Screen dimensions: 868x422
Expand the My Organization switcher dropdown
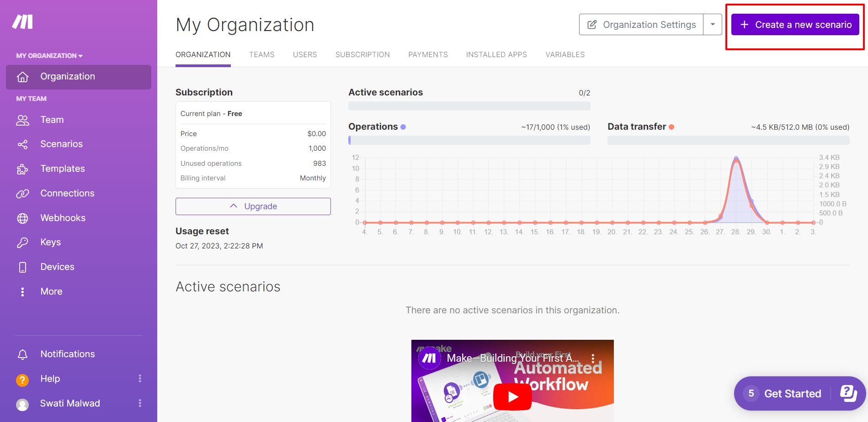point(49,56)
